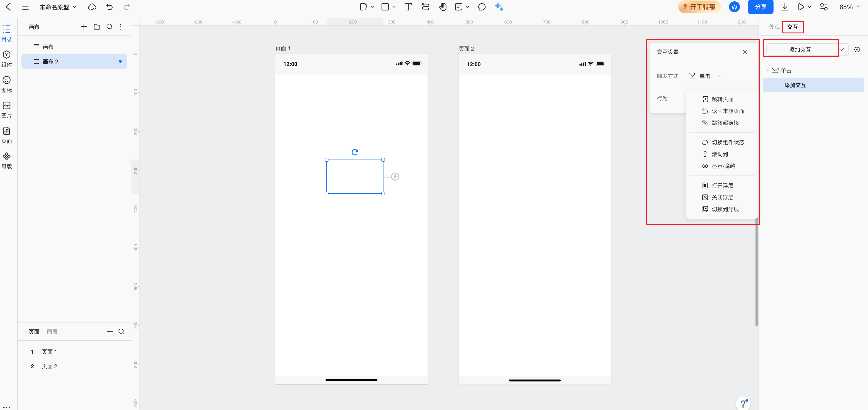Select the Text tool
The height and width of the screenshot is (410, 868).
point(408,7)
